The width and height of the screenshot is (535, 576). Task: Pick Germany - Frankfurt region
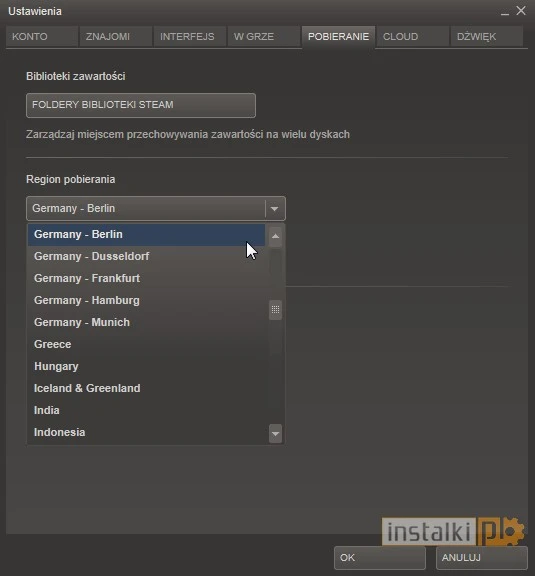(x=146, y=278)
